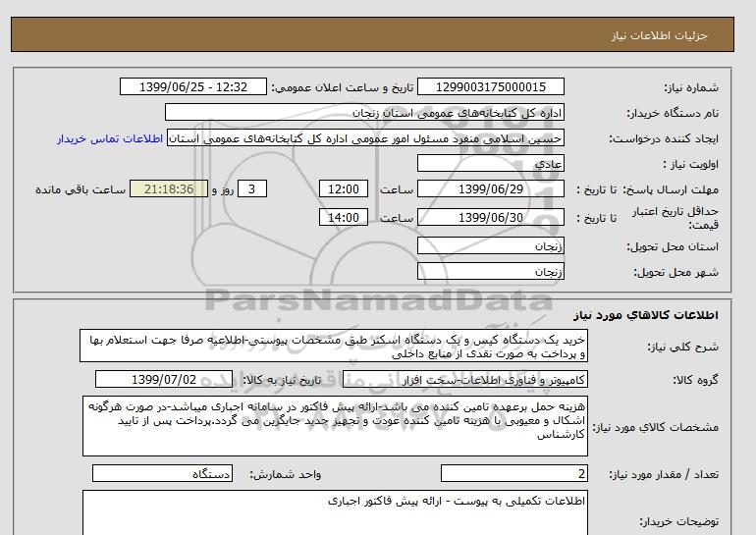756x535 pixels.
Task: Click the response deadline date 1399/06/29
Action: coord(491,189)
